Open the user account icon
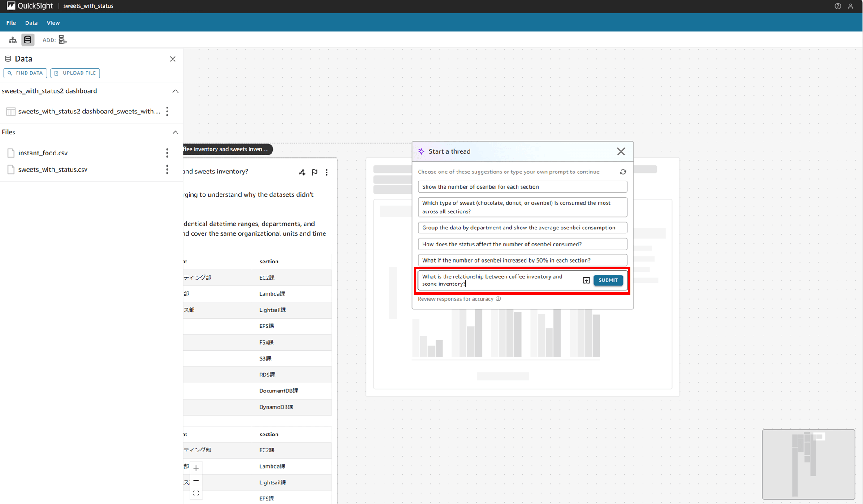The width and height of the screenshot is (863, 504). [x=850, y=6]
